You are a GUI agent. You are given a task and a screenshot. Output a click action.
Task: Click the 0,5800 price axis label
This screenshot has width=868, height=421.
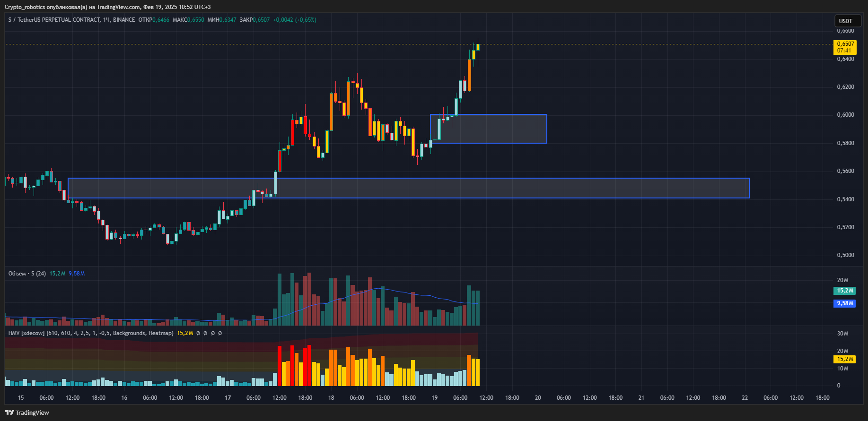coord(845,143)
